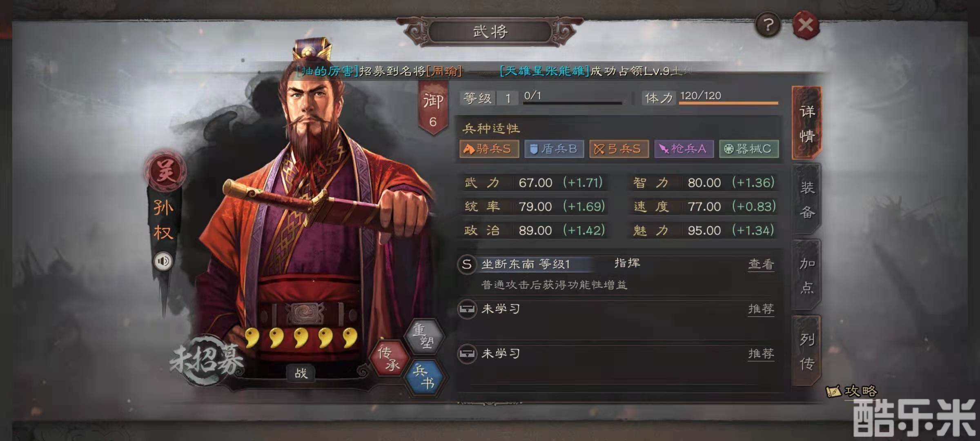Select the 骑兵S troop aptitude badge

tap(489, 149)
